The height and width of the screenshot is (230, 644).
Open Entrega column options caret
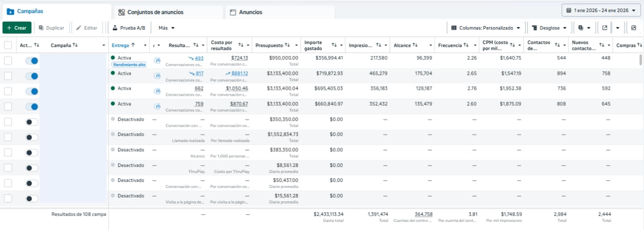[x=145, y=46]
